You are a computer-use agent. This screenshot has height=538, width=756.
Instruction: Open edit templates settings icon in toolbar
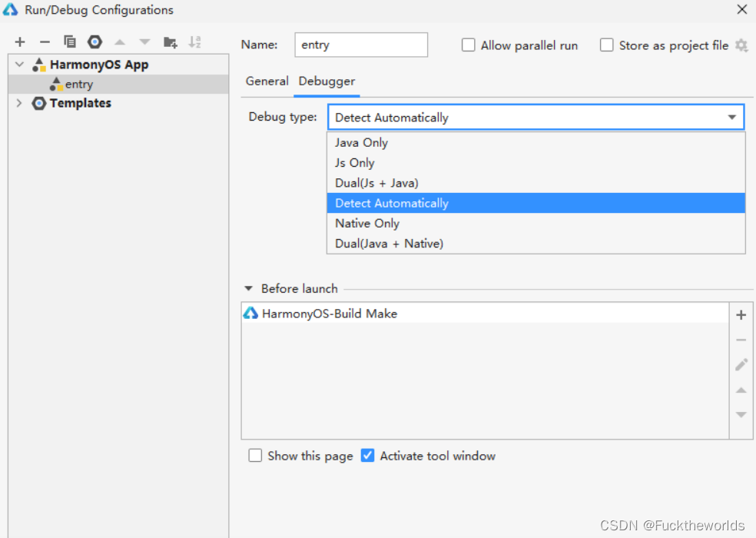click(95, 42)
